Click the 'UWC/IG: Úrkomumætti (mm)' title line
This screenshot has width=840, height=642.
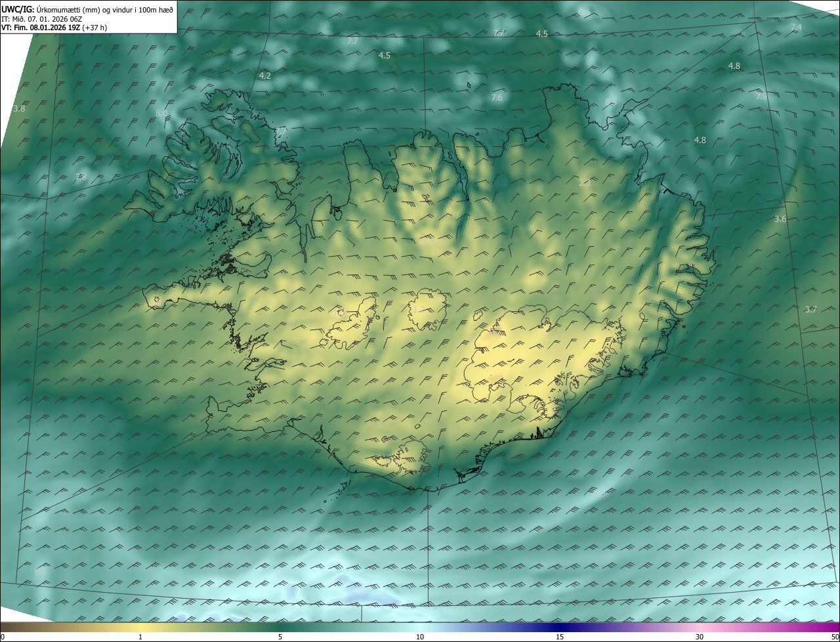(x=87, y=9)
